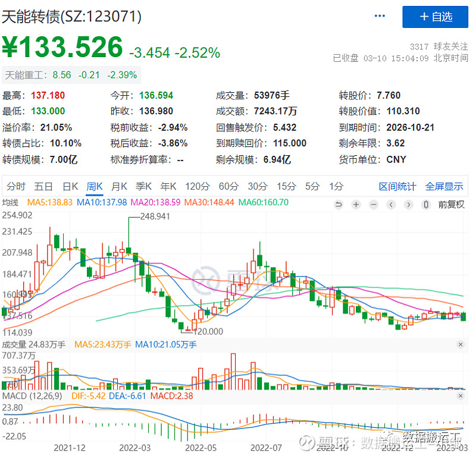
Task: Choose the 1分 interval tab
Action: point(336,186)
